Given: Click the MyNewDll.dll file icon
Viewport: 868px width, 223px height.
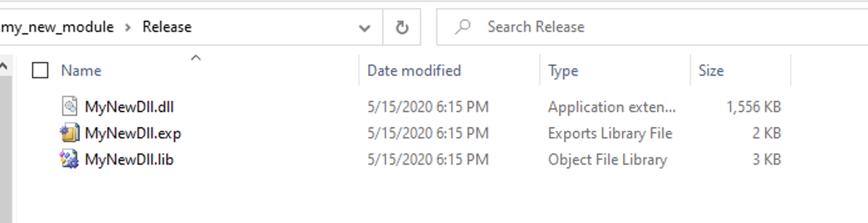Looking at the screenshot, I should (x=70, y=107).
